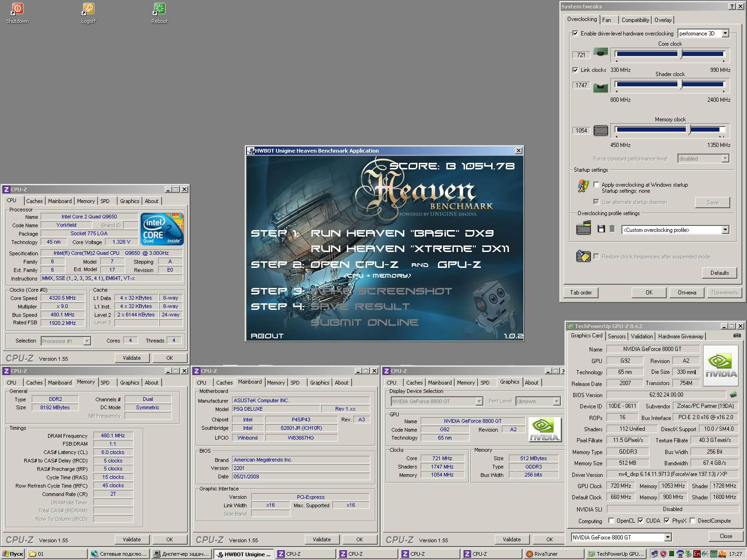Click the System tweaks help question button
747x560 pixels.
pos(732,7)
